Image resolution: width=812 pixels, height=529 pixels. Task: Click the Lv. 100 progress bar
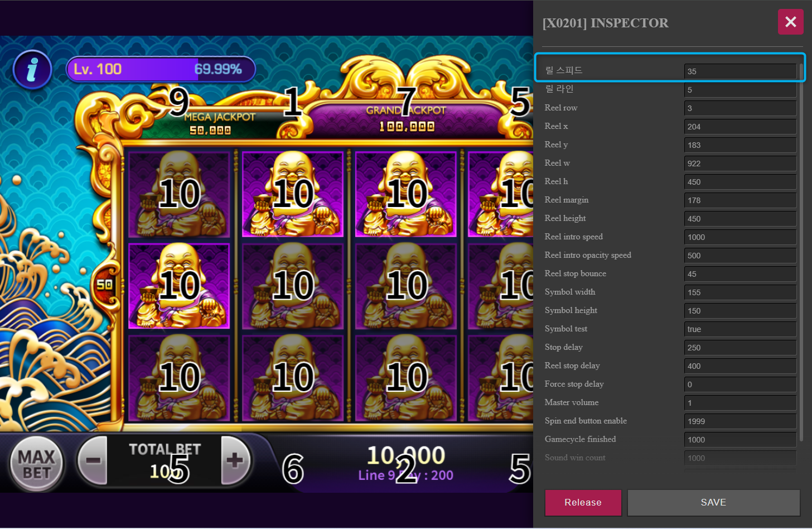[161, 69]
